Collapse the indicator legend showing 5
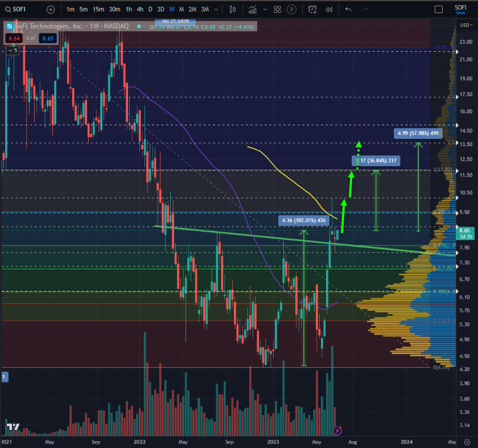 tap(13, 50)
